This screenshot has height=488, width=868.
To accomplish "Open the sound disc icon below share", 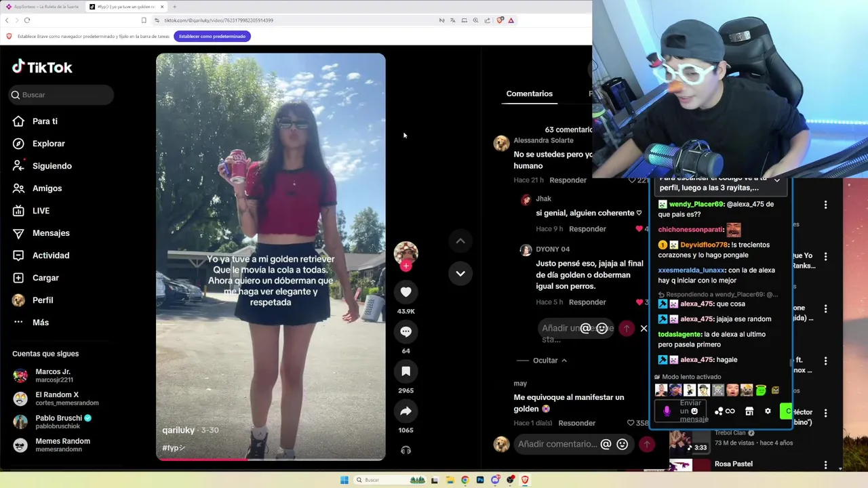I will (x=406, y=450).
